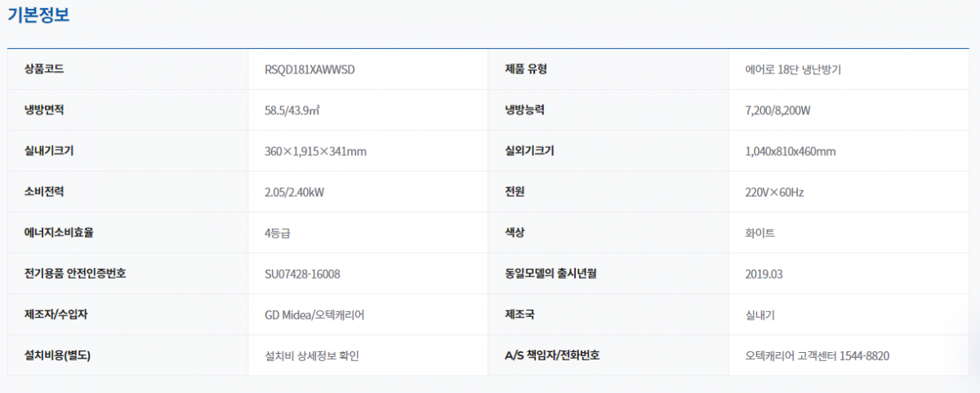Click the energy efficiency grade 4등급
The width and height of the screenshot is (980, 393).
pos(278,233)
